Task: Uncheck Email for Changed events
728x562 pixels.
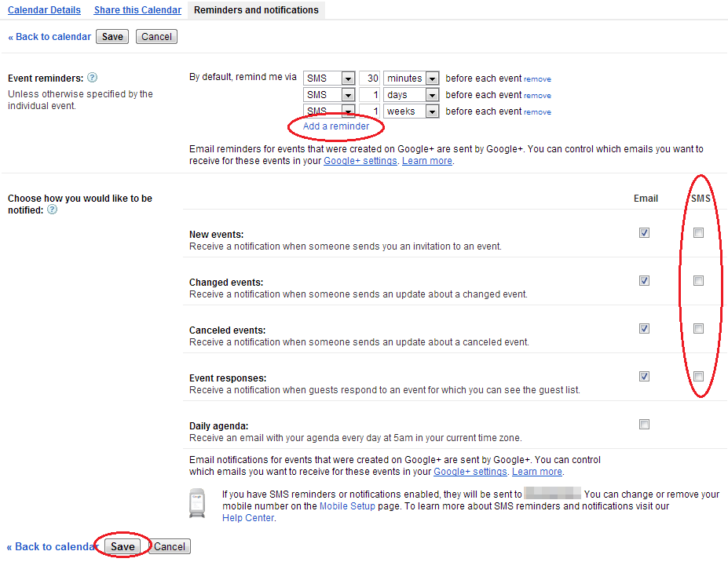Action: point(644,280)
